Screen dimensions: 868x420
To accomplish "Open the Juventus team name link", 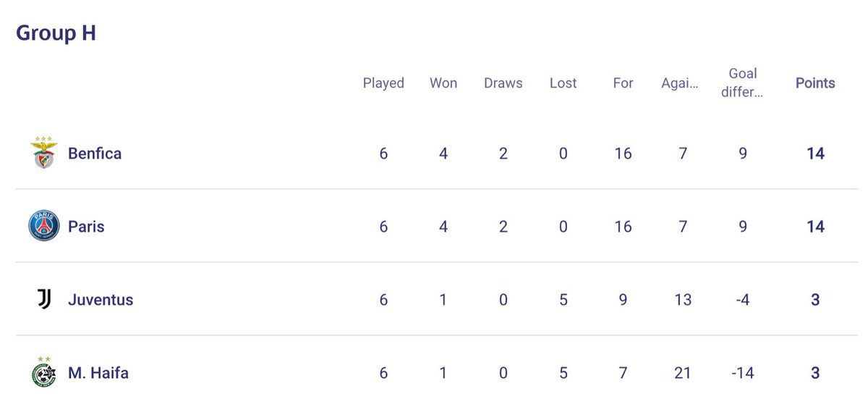I will pyautogui.click(x=101, y=300).
